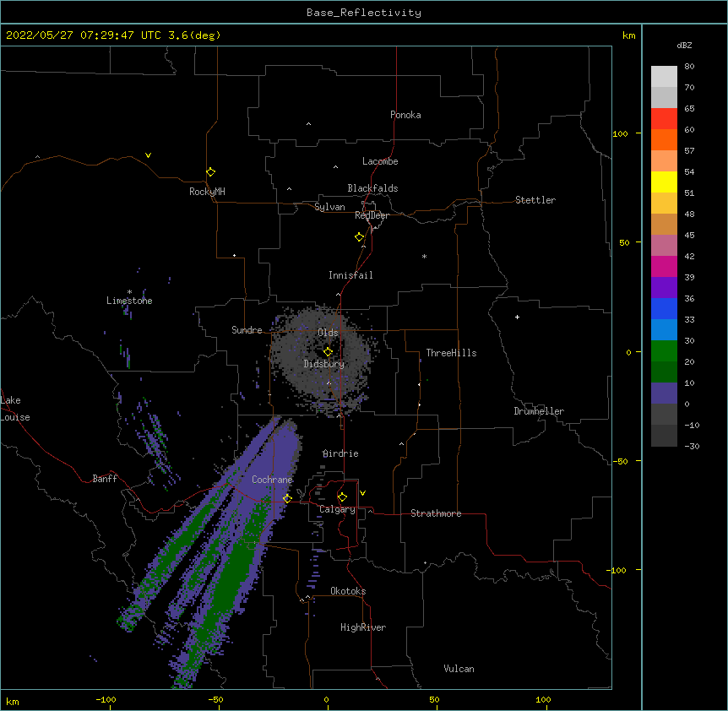Select the Banff map label
This screenshot has height=711, width=728.
point(105,479)
